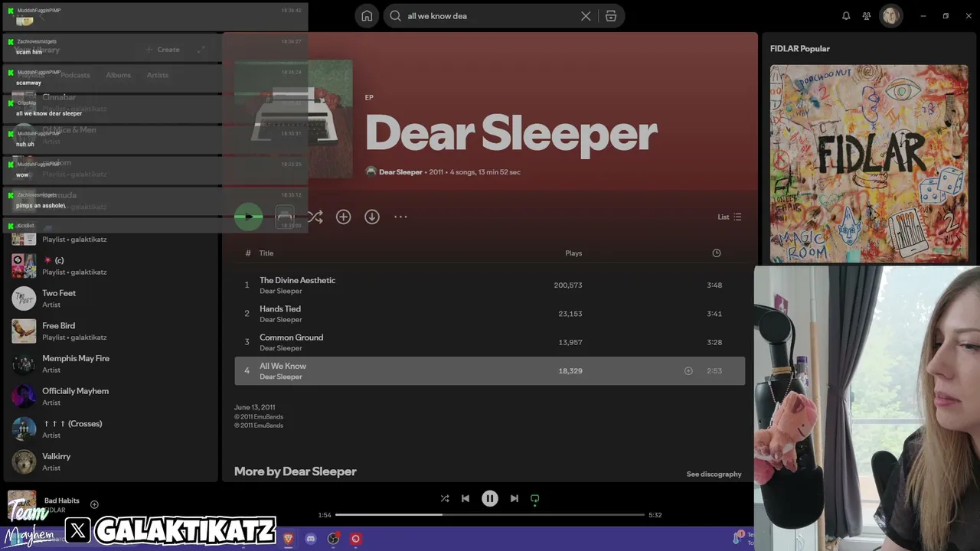The height and width of the screenshot is (551, 980).
Task: Open the Free Bird playlist
Action: click(111, 331)
